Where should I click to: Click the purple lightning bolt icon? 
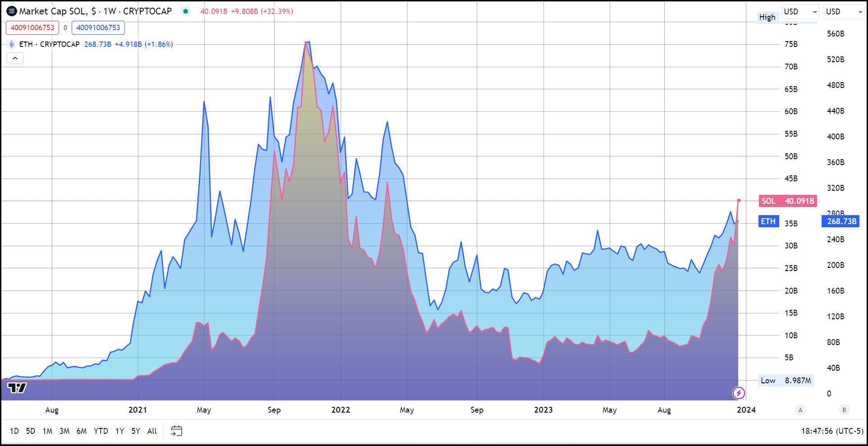738,393
